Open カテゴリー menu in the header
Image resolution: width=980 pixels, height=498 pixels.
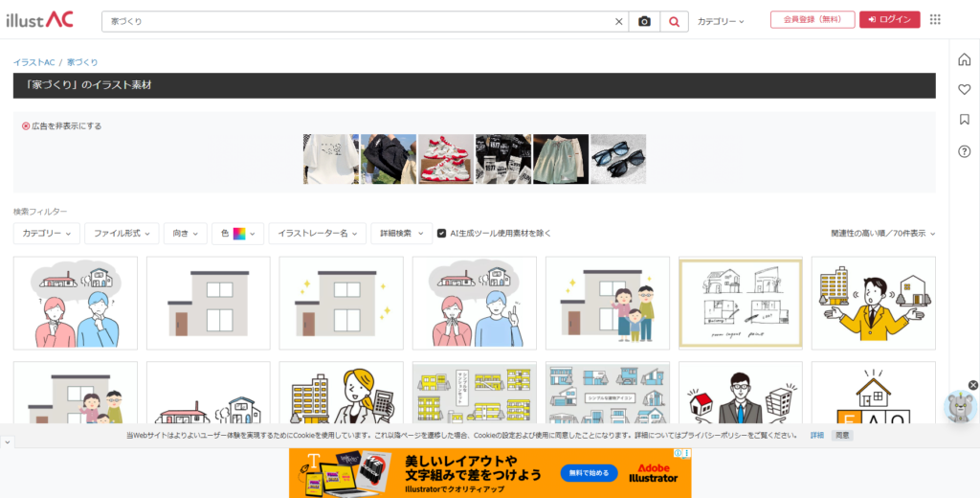[x=720, y=21]
